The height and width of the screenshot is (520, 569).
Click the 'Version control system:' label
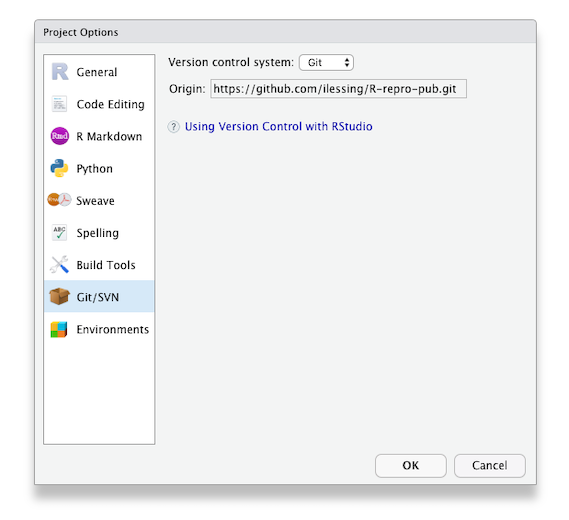231,62
